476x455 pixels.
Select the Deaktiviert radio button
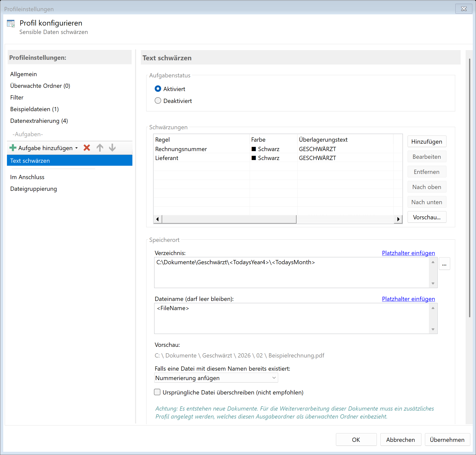158,101
